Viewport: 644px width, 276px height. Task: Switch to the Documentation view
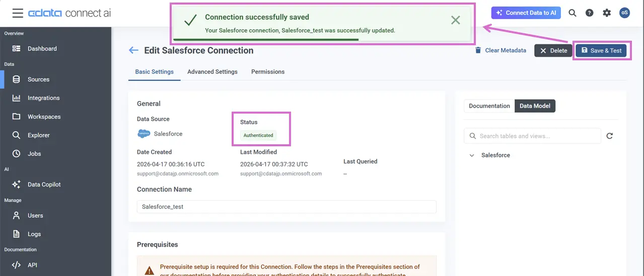pyautogui.click(x=489, y=106)
